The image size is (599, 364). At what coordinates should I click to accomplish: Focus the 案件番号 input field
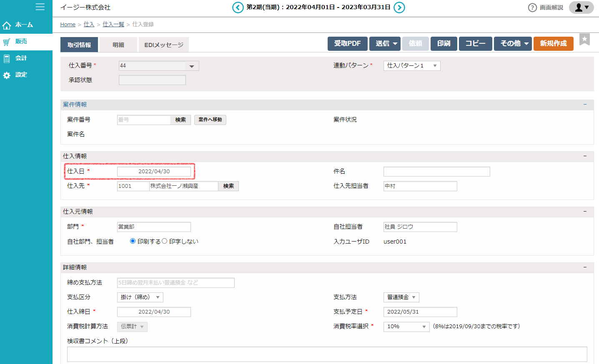[144, 120]
